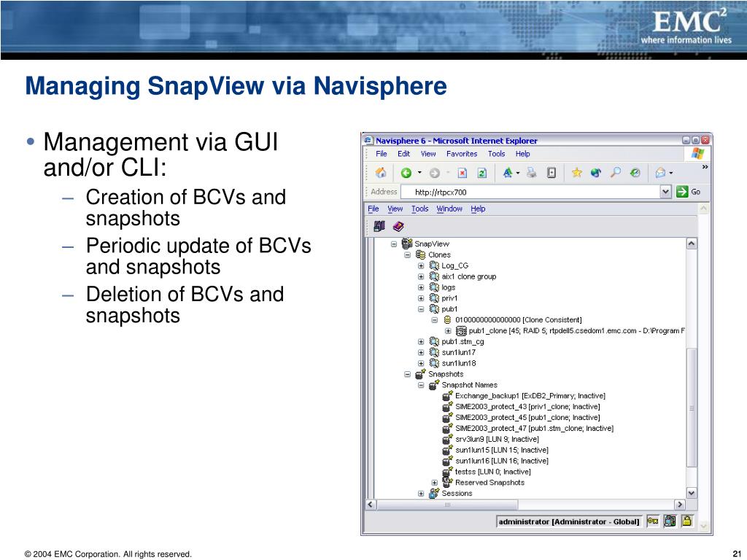Screen dimensions: 747x560
Task: Expand the Reserved Snapshots node
Action: [435, 483]
